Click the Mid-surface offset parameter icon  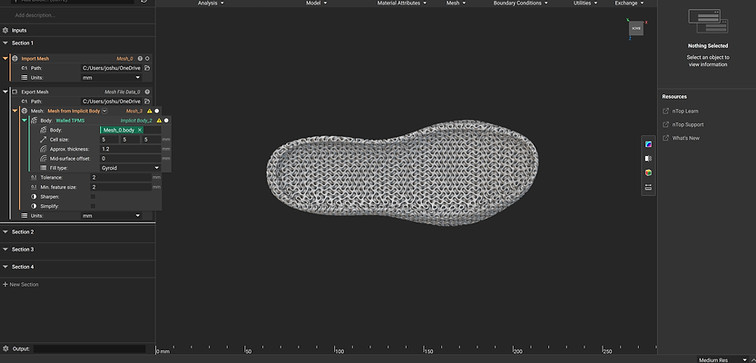[43, 159]
